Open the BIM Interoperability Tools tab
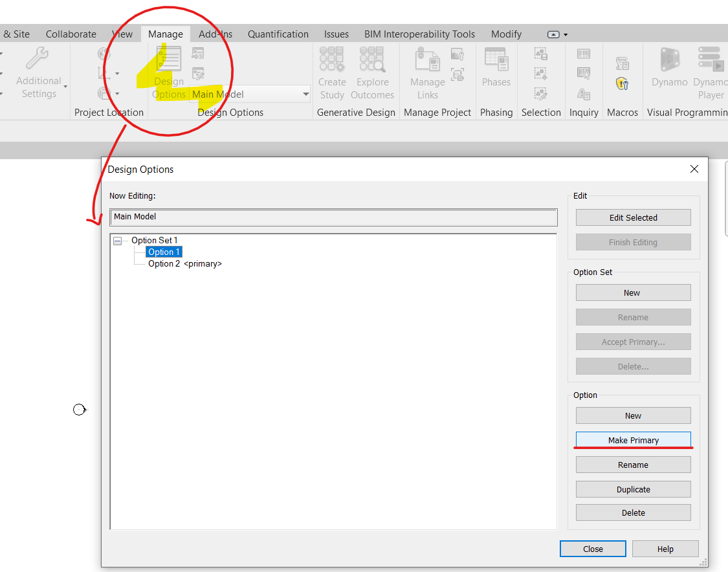This screenshot has height=572, width=728. click(x=420, y=34)
